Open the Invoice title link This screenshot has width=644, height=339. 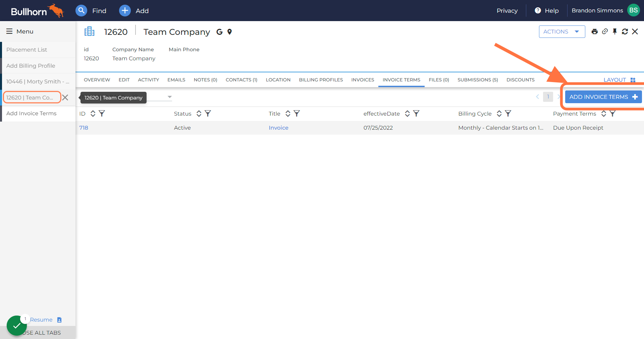278,128
